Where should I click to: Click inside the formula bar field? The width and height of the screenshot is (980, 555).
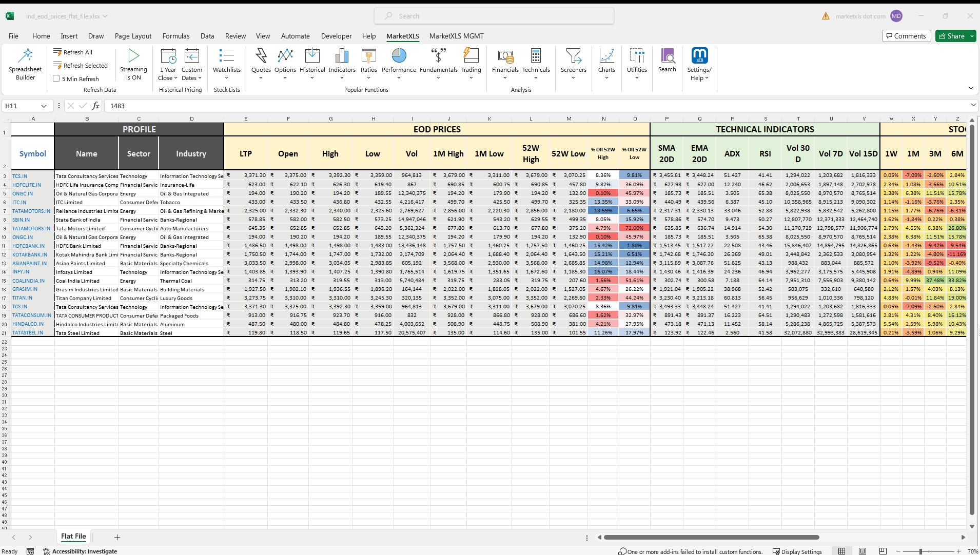click(x=513, y=106)
